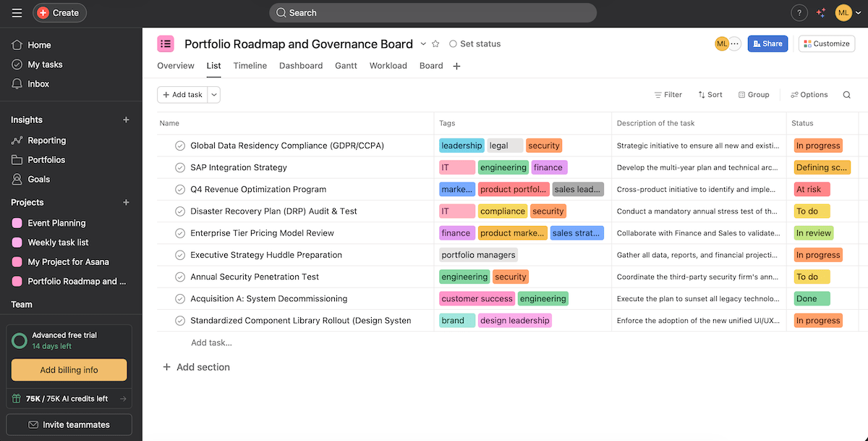Switch to the Board tab
This screenshot has width=868, height=441.
pos(431,65)
